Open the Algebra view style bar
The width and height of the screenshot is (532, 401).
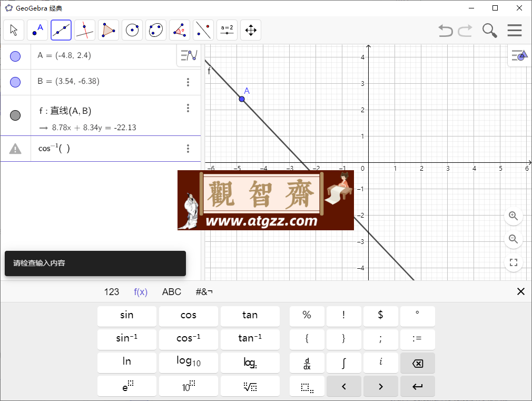pos(189,55)
